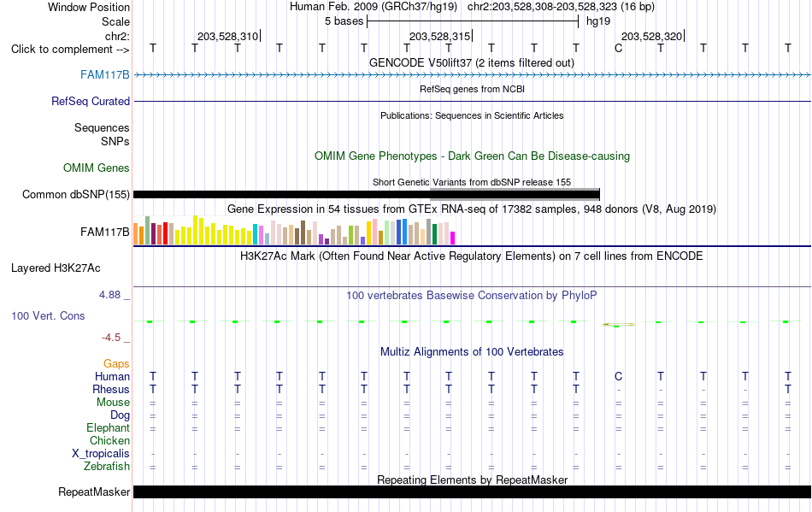Click the FAM117B gene arrow line
Viewport: 812px width, 512px height.
point(472,75)
